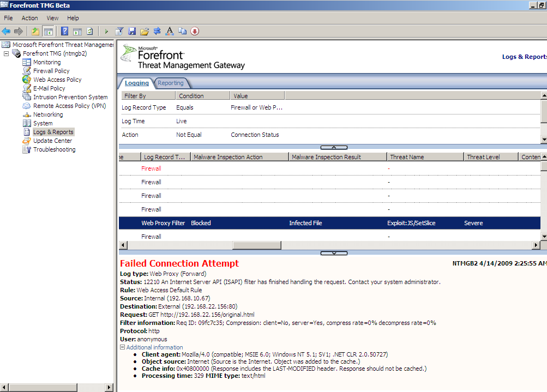Click the Additional information link

point(154,347)
